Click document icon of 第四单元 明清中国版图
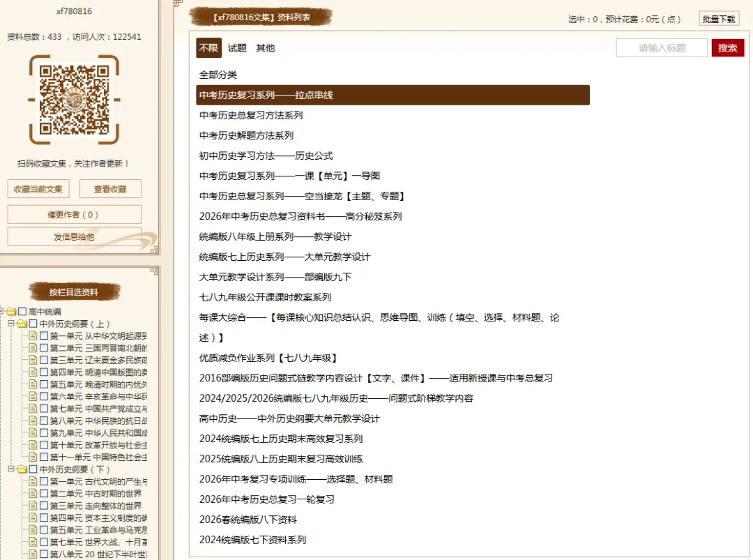Image resolution: width=753 pixels, height=560 pixels. [x=33, y=372]
